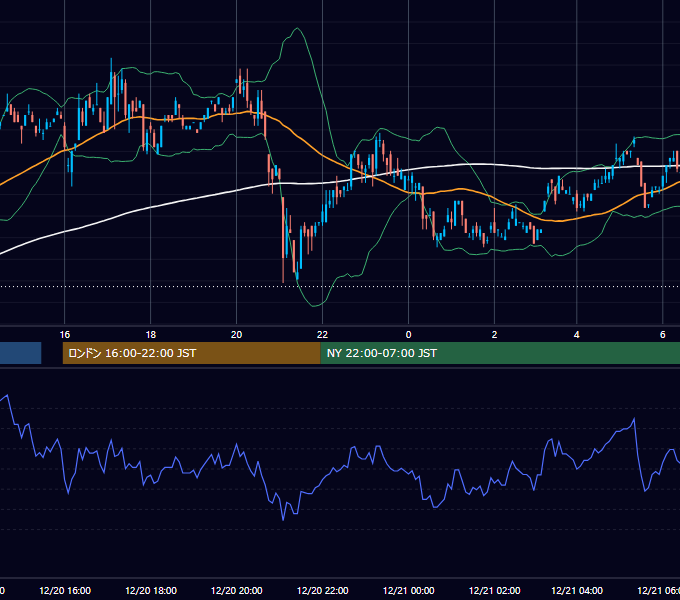The image size is (680, 600).
Task: Click the 12/20 20:00 date label
Action: (x=236, y=590)
